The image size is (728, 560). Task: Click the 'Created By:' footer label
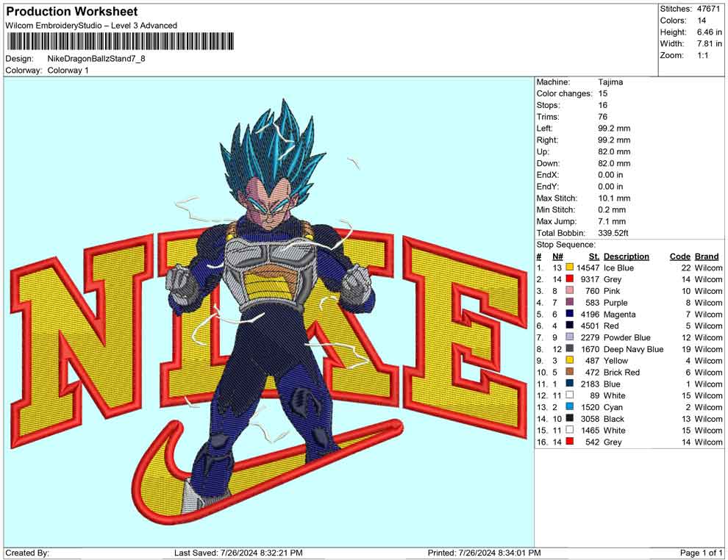[27, 553]
